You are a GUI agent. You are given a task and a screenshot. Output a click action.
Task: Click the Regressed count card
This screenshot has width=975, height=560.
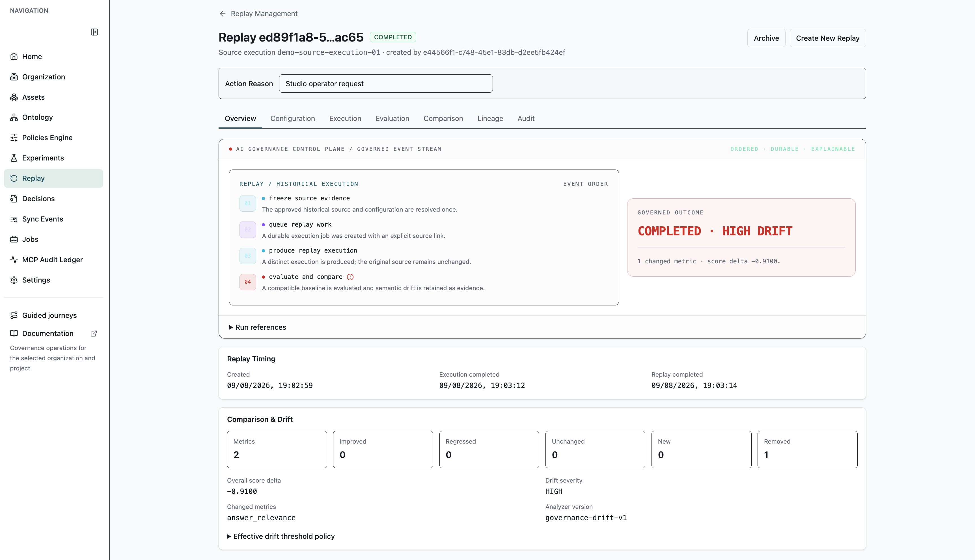489,450
